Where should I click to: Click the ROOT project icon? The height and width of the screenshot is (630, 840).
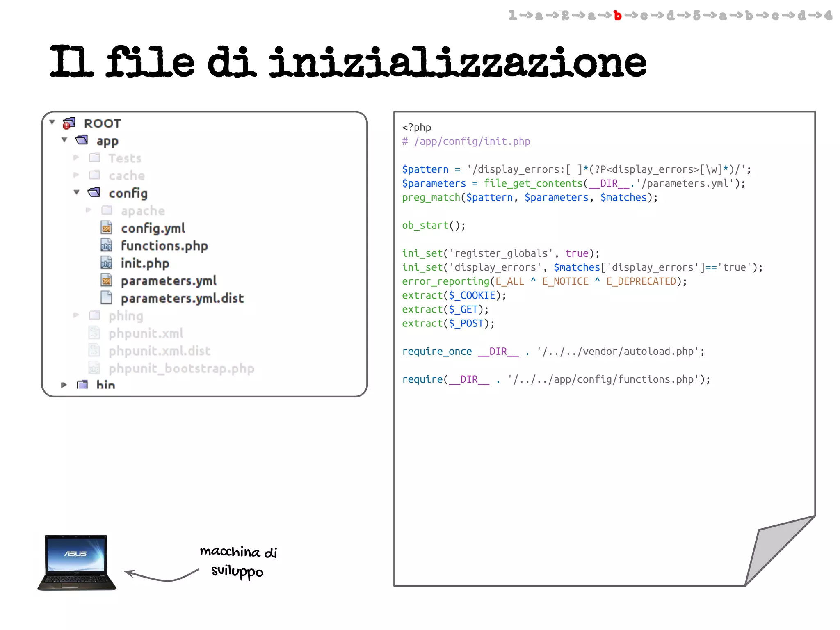point(69,123)
